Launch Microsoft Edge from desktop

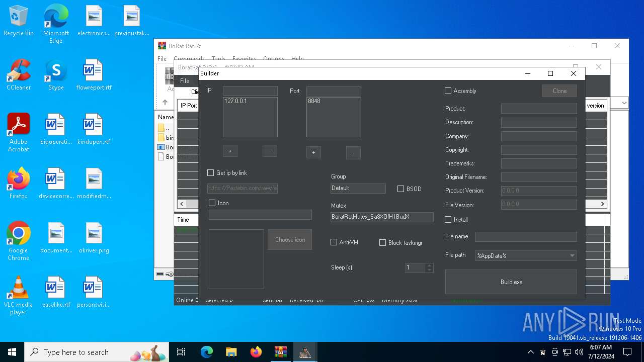coord(56,24)
